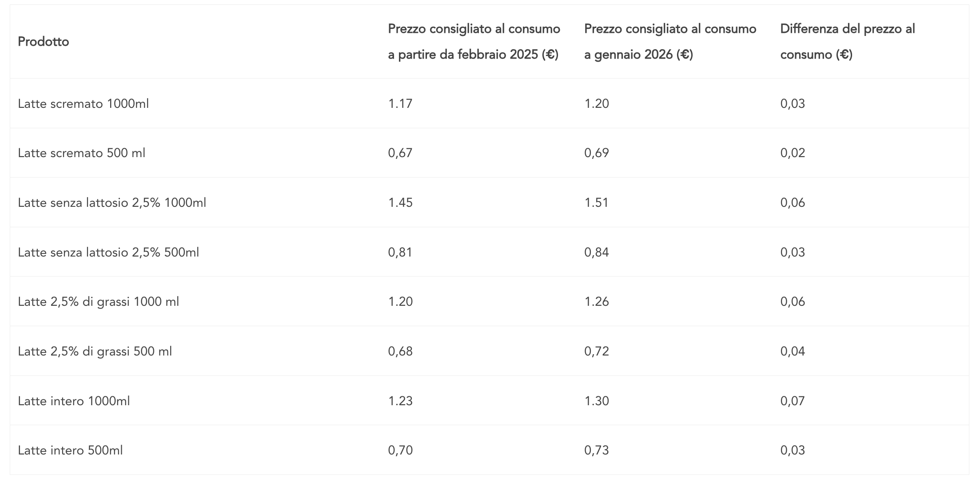Select the Latte scremato 1000ml product cell
The image size is (980, 482).
(84, 103)
